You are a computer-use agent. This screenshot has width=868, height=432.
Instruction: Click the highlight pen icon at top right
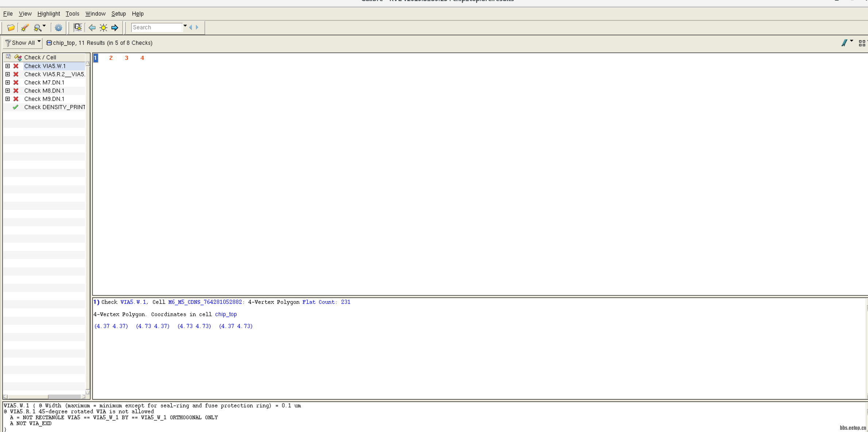(x=844, y=43)
